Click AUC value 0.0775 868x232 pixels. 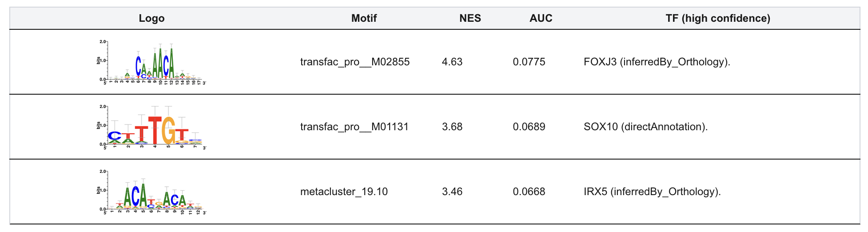tap(529, 62)
